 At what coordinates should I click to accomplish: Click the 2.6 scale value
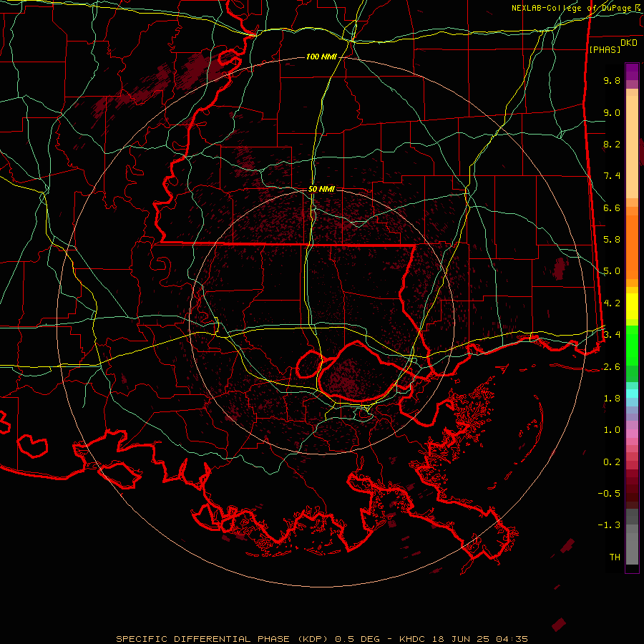tap(612, 367)
